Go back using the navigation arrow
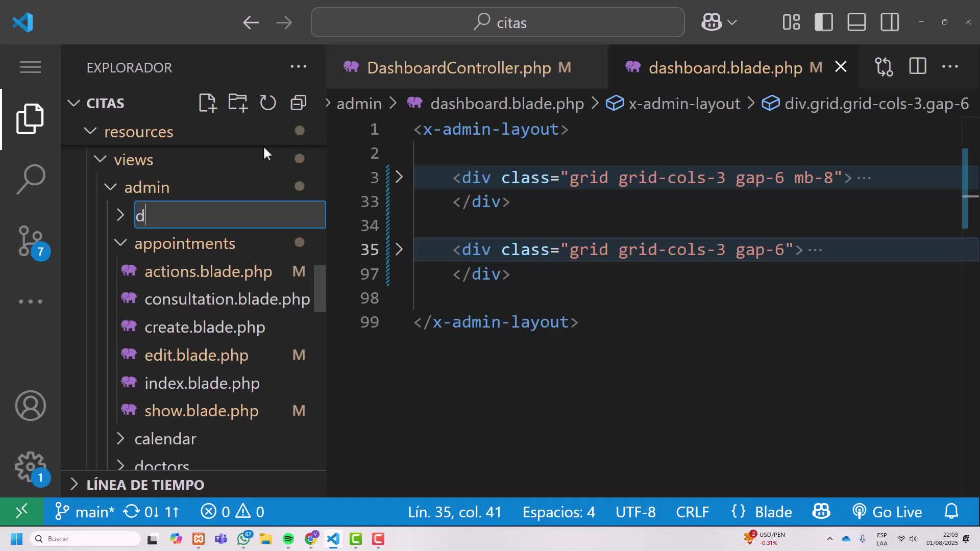The image size is (980, 551). [251, 22]
